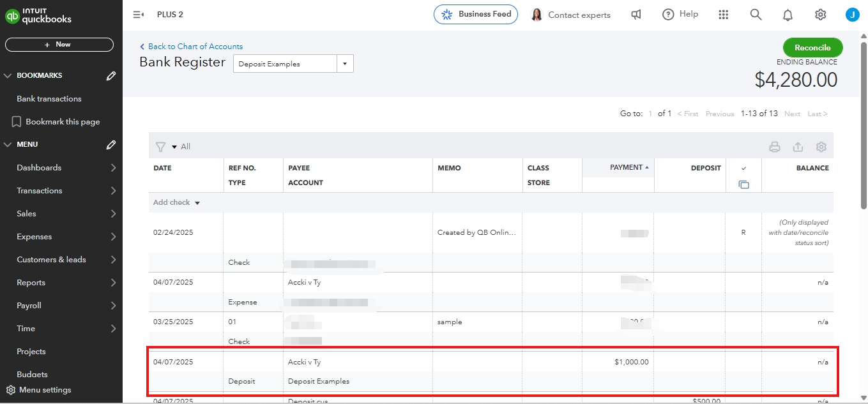Open the Projects menu item
The width and height of the screenshot is (868, 404).
point(31,352)
